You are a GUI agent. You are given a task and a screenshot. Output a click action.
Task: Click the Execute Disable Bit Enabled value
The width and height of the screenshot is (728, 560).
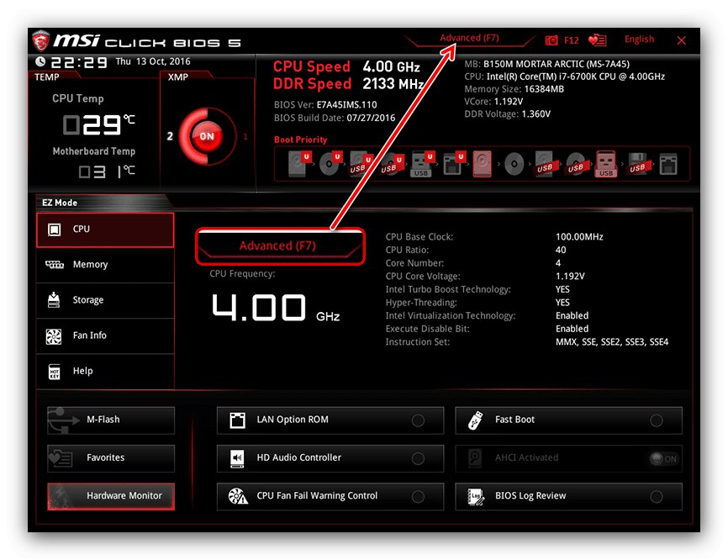tap(572, 329)
